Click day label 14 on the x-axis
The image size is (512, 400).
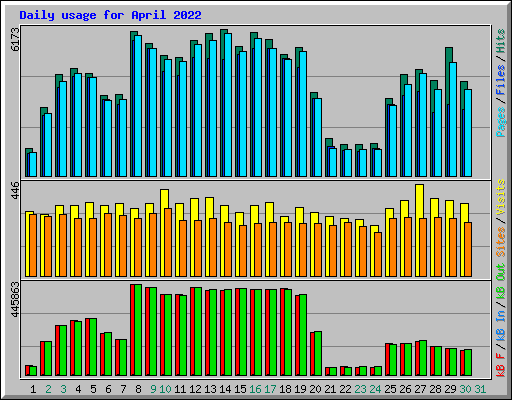pyautogui.click(x=225, y=389)
